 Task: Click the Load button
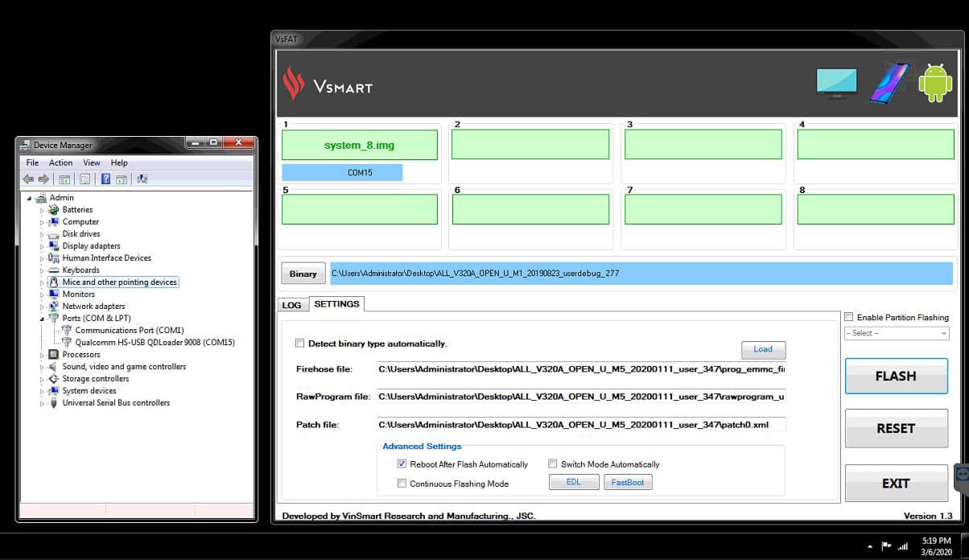(763, 349)
